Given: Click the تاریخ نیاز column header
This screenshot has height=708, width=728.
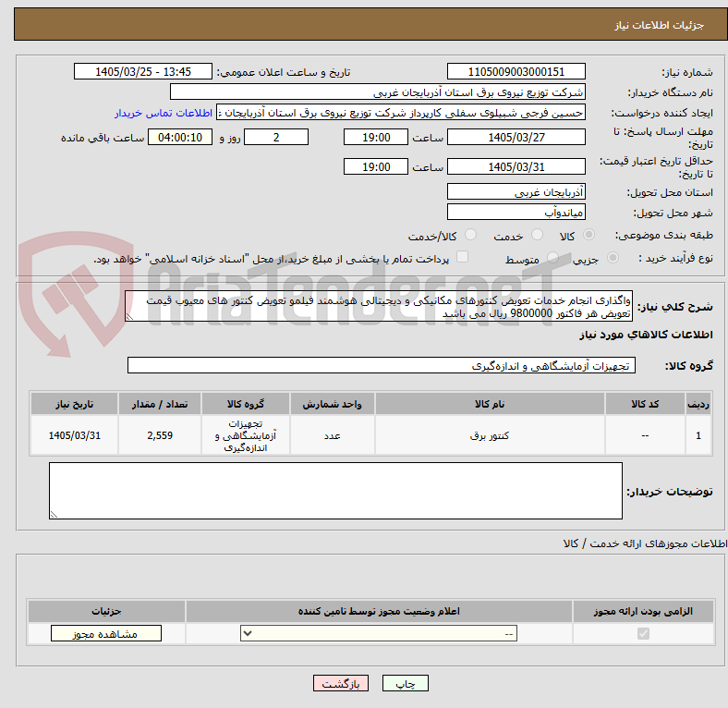Looking at the screenshot, I should point(74,404).
